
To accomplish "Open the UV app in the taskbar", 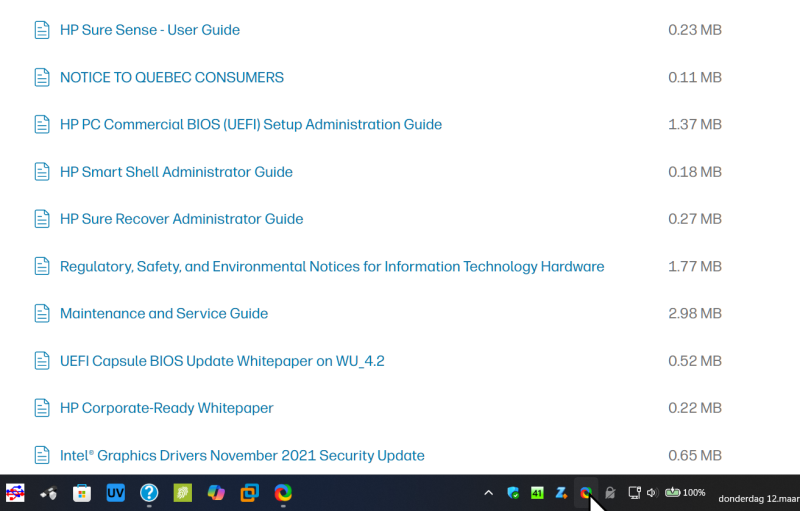I will click(116, 493).
